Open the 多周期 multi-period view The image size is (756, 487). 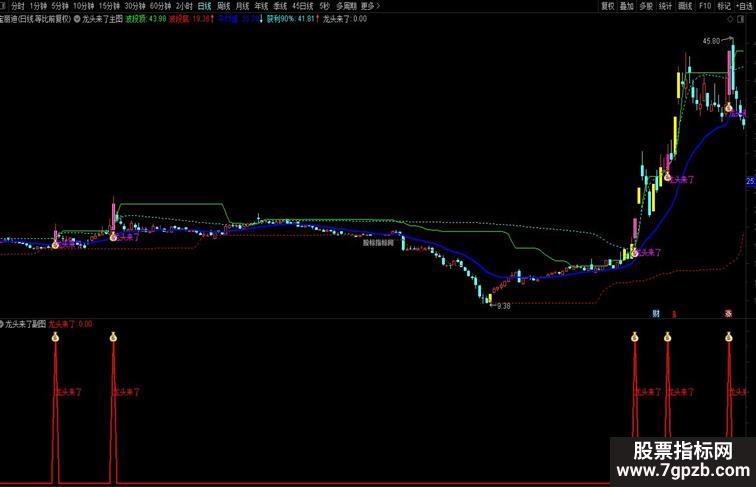346,6
